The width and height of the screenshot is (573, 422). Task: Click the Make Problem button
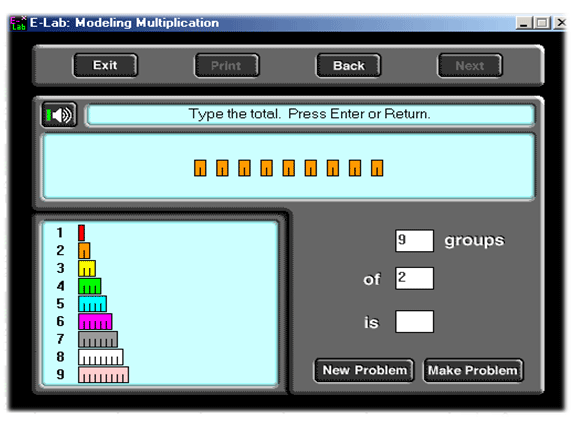(x=473, y=370)
